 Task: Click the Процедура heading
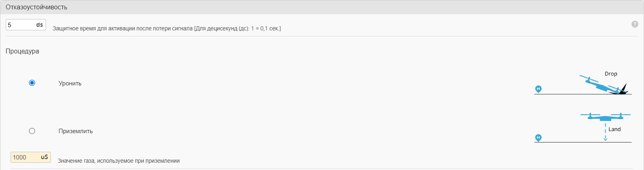point(22,51)
